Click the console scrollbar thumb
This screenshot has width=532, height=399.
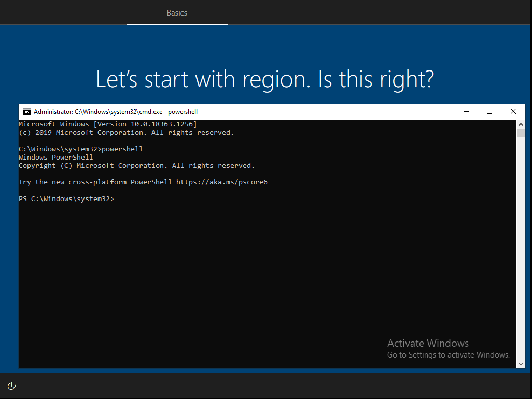pyautogui.click(x=521, y=133)
